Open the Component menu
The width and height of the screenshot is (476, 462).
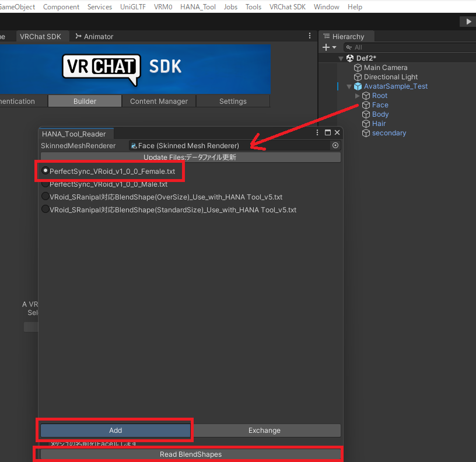pyautogui.click(x=61, y=6)
